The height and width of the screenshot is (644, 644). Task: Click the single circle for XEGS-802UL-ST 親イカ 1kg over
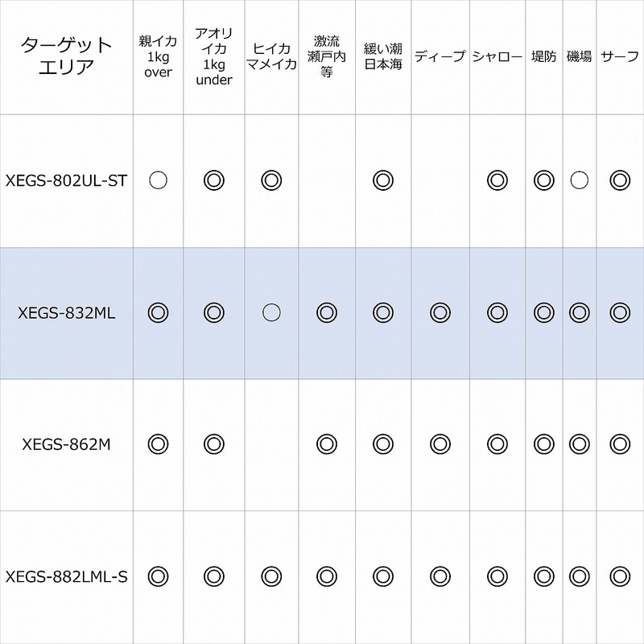pyautogui.click(x=158, y=180)
